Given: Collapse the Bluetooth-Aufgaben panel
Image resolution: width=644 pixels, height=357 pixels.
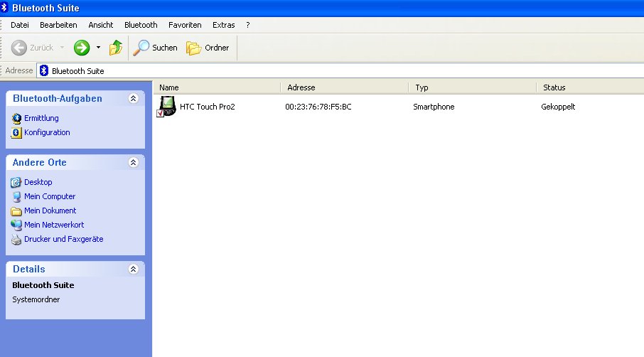Looking at the screenshot, I should tap(133, 99).
